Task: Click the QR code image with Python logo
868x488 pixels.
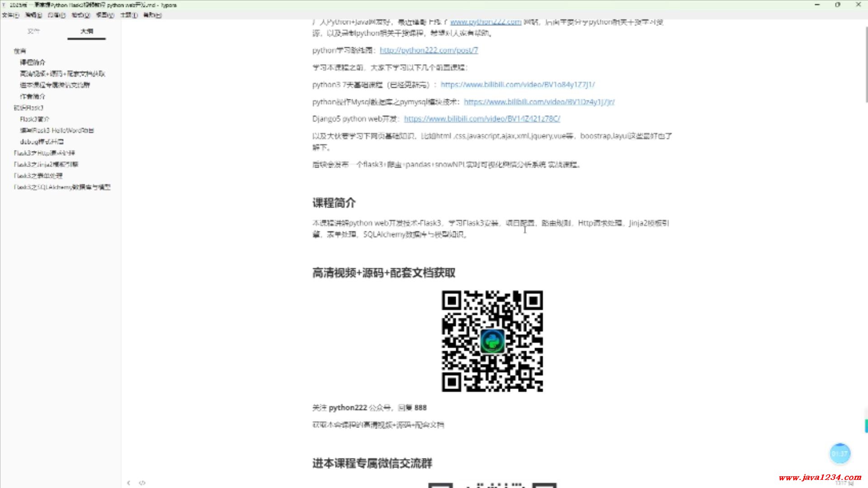Action: point(492,341)
